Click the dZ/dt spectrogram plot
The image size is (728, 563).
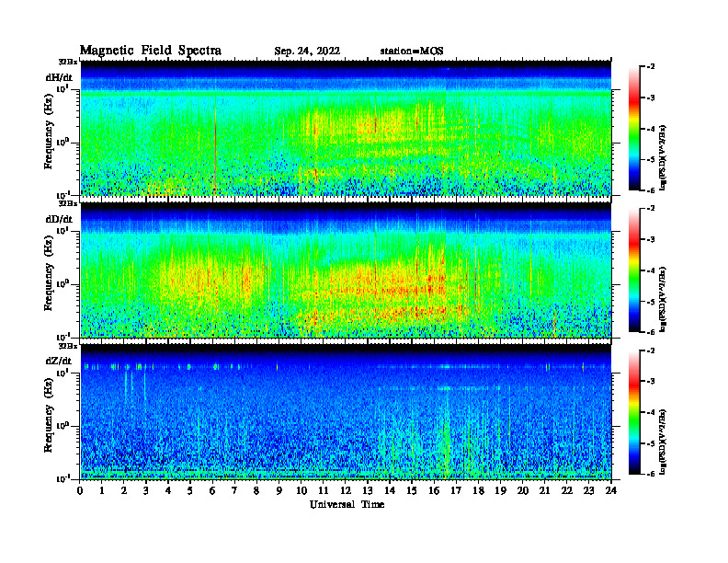(346, 412)
